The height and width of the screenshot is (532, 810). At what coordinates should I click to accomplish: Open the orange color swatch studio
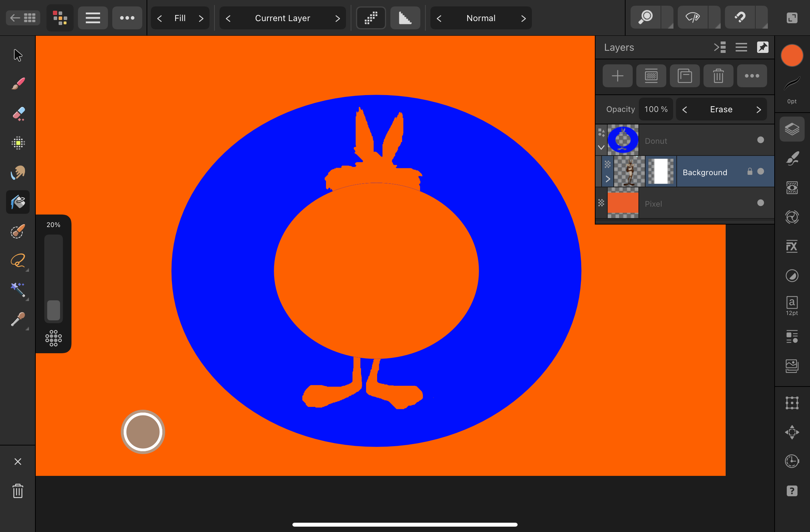[x=792, y=56]
